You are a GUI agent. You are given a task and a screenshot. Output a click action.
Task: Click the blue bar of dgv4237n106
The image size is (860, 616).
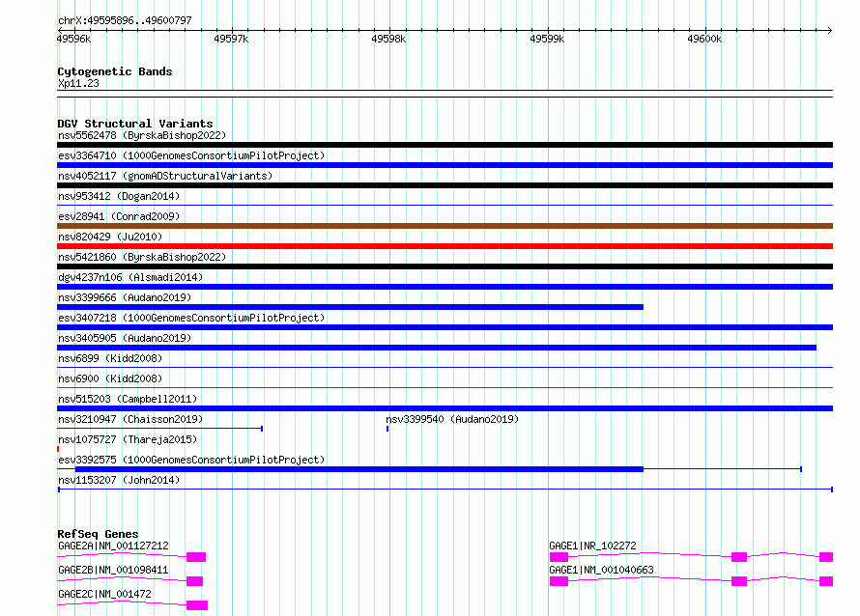(444, 287)
